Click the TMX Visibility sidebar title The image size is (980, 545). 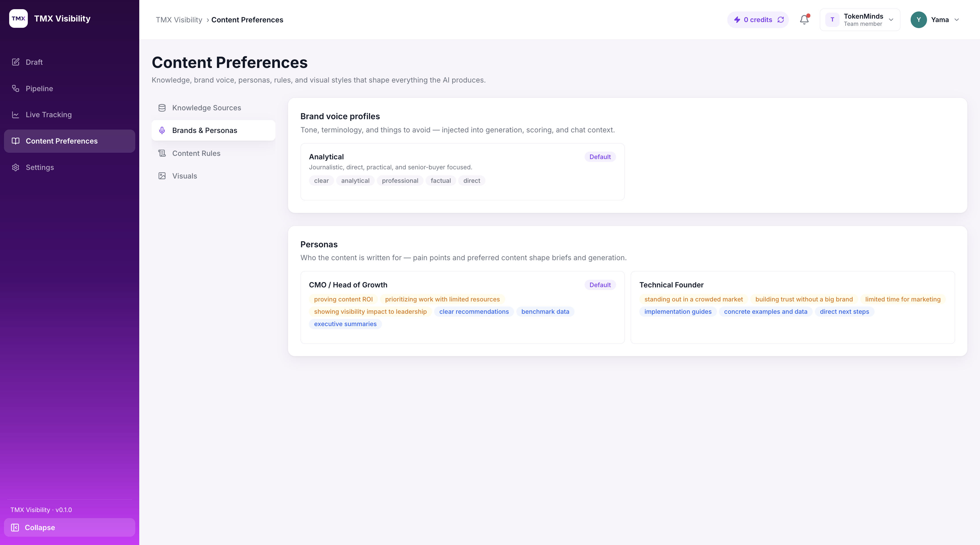tap(62, 19)
